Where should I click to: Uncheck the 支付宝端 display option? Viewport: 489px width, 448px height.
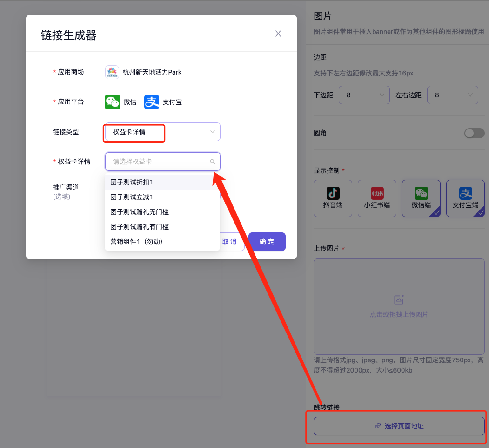point(465,198)
